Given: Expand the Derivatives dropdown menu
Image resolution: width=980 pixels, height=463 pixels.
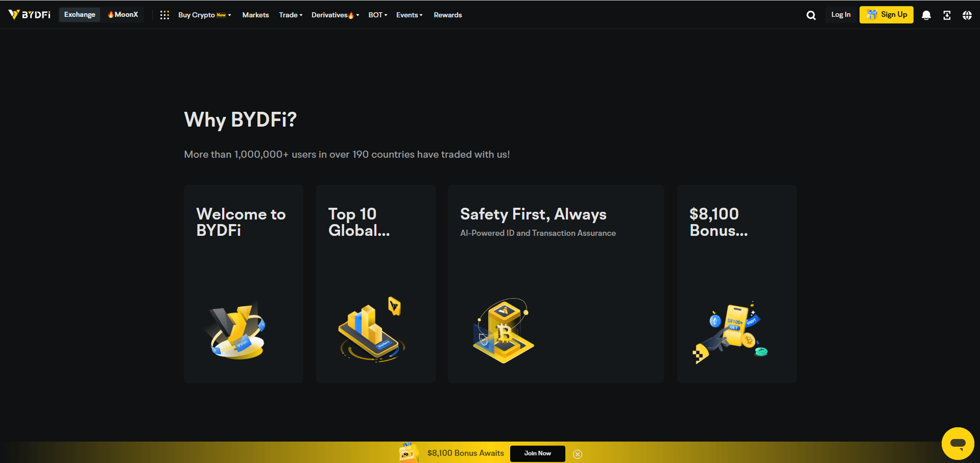Looking at the screenshot, I should (335, 15).
